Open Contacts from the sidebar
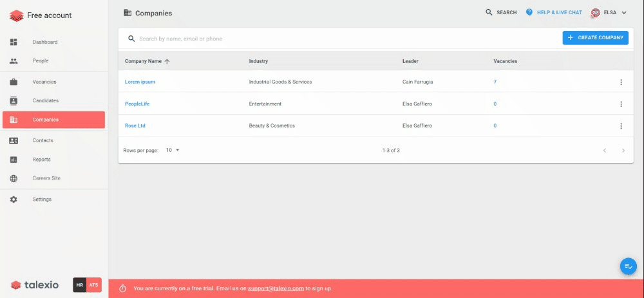Image resolution: width=644 pixels, height=298 pixels. 54,140
